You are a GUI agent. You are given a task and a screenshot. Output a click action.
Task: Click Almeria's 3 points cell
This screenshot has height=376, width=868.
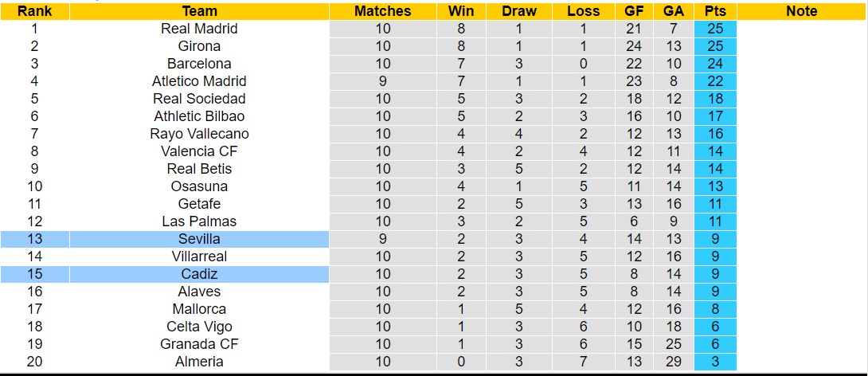(x=714, y=362)
